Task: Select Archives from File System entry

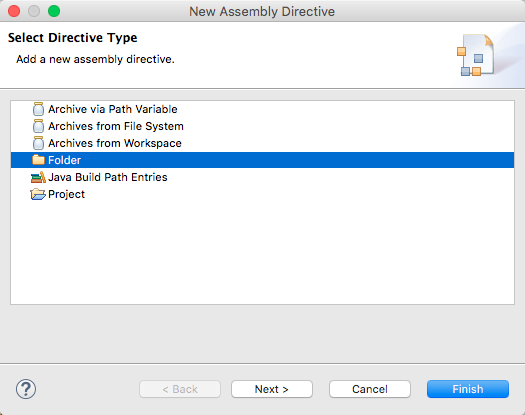Action: coord(116,126)
